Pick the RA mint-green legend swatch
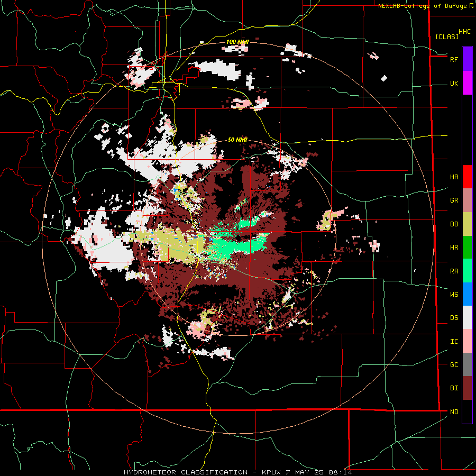Image resolution: width=476 pixels, height=476 pixels. tap(467, 271)
